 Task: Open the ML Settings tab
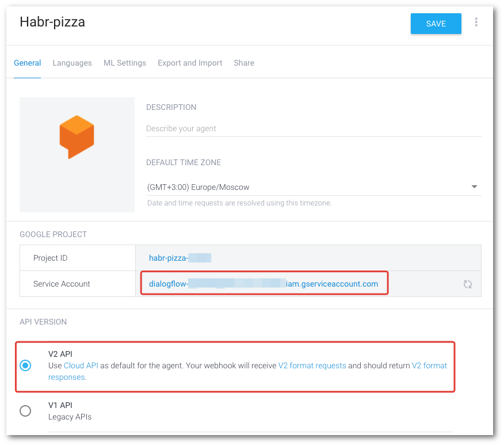tap(125, 63)
